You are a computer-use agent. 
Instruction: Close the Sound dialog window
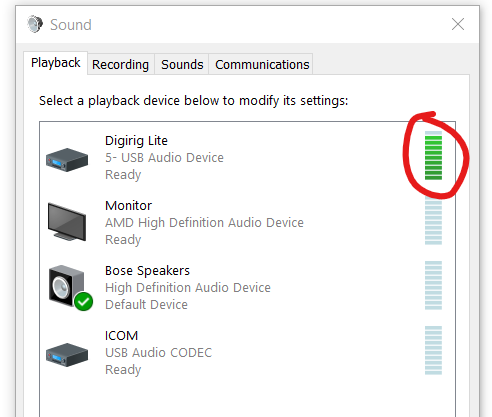click(x=458, y=24)
